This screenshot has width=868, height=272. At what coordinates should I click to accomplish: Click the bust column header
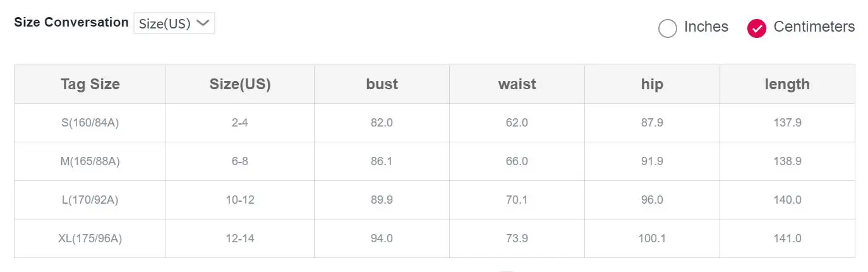pyautogui.click(x=382, y=84)
